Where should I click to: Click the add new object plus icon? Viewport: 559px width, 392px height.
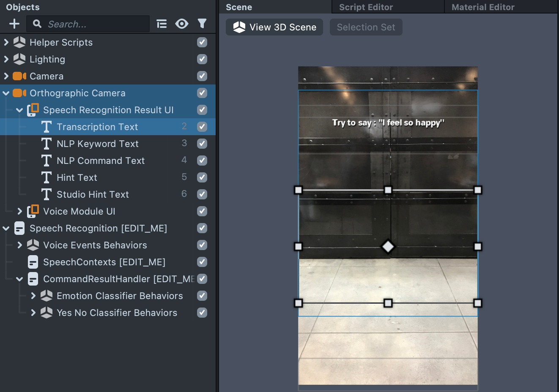14,24
